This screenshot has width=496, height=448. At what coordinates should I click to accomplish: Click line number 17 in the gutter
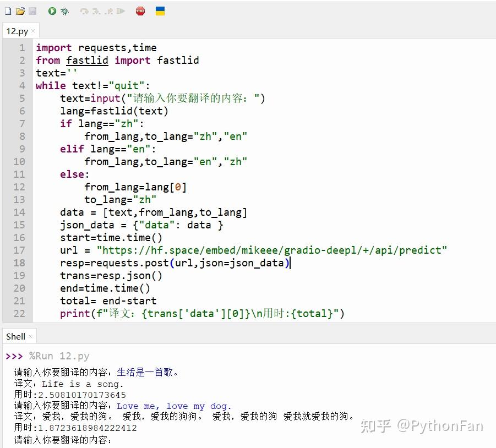[19, 250]
